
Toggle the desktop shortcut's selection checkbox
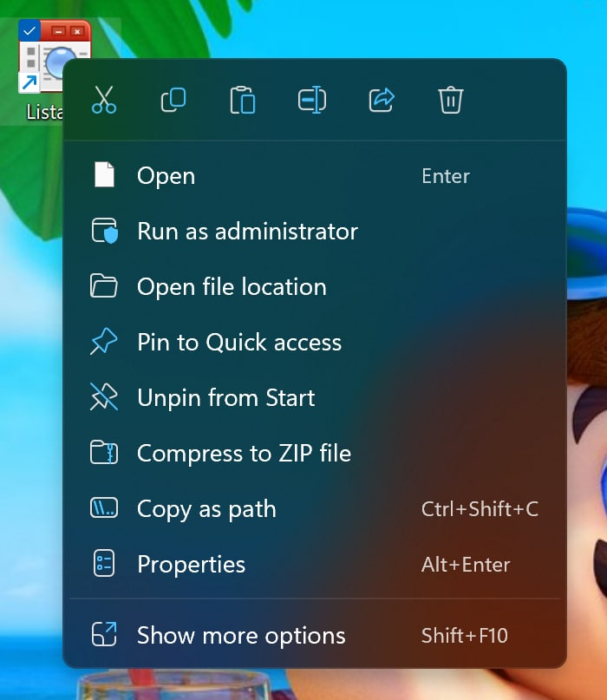point(29,31)
